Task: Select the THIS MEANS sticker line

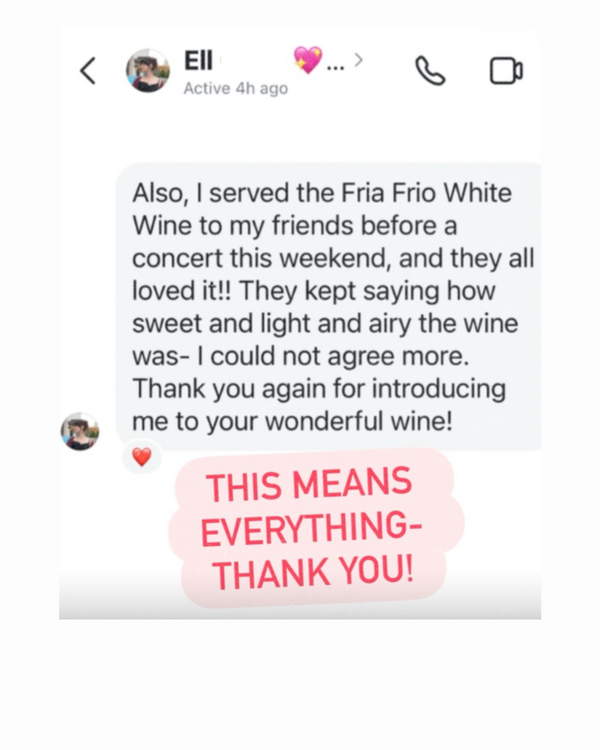Action: pos(309,484)
